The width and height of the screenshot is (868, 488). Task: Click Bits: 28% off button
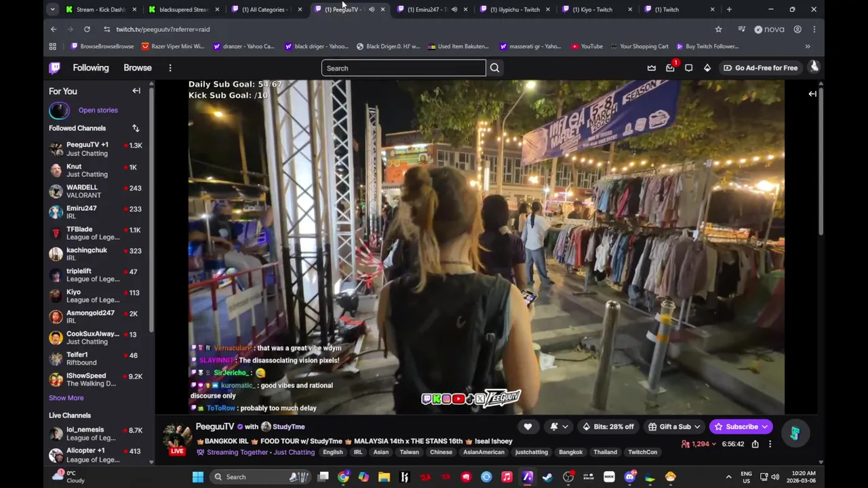(x=608, y=426)
